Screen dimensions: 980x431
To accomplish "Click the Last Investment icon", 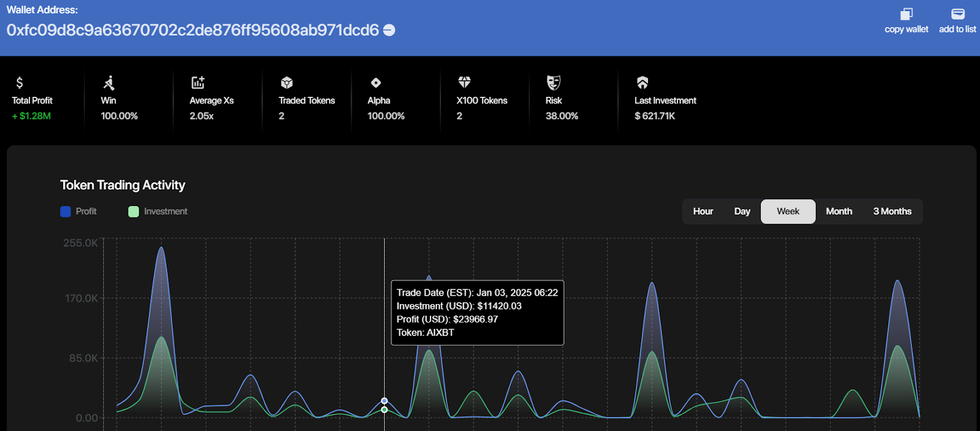I will coord(643,83).
